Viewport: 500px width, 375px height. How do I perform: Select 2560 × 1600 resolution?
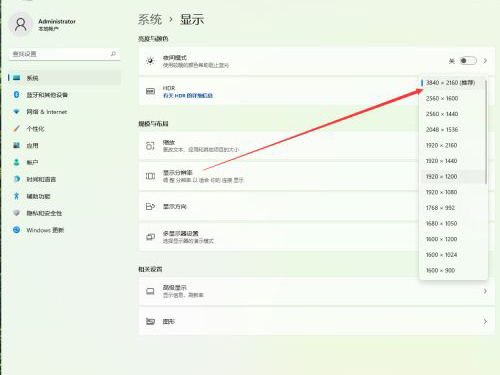452,98
